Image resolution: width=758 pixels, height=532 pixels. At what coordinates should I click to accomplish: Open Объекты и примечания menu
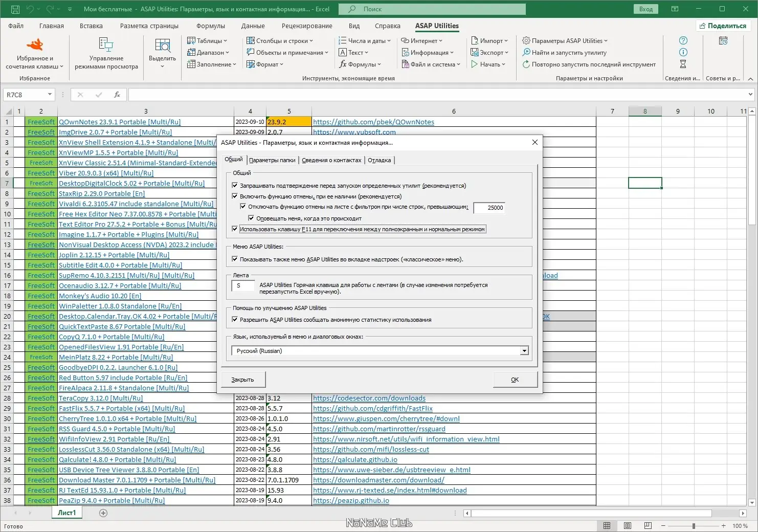[287, 53]
